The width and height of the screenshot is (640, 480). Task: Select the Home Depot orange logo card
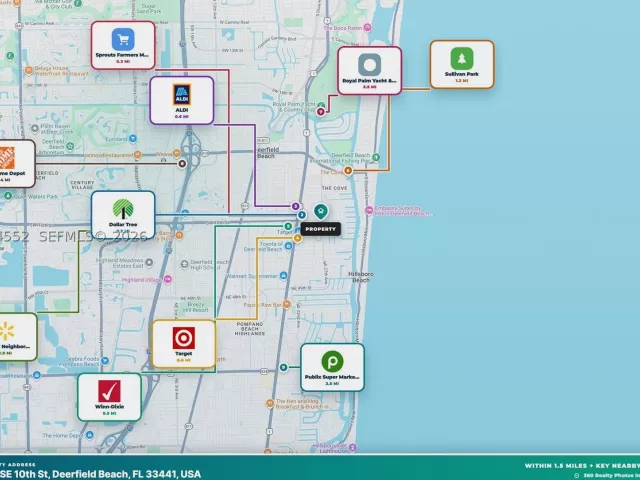pyautogui.click(x=17, y=164)
